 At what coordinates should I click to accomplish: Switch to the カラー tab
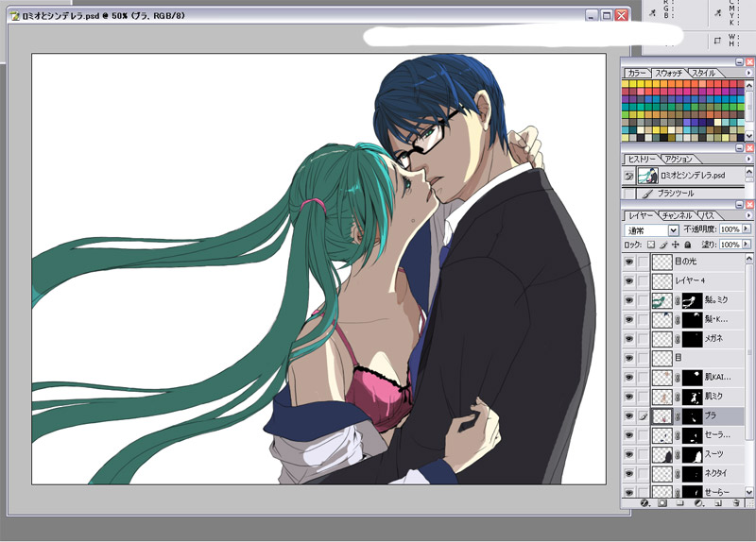coord(637,73)
